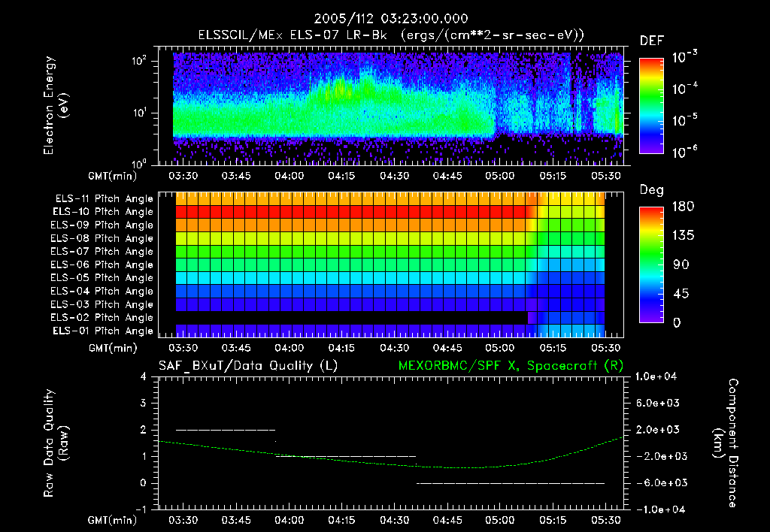The height and width of the screenshot is (532, 770).
Task: Select the ELS-02 Pitch Angle row label
Action: 102,318
